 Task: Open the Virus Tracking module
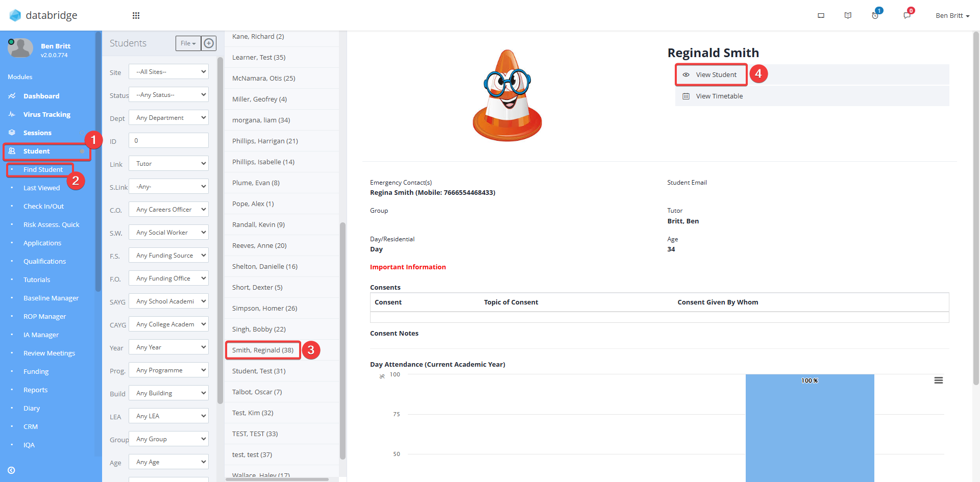point(47,114)
